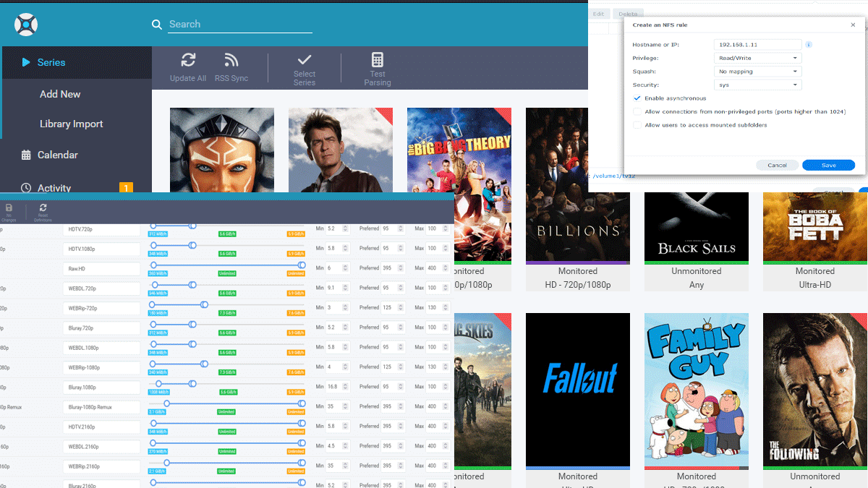Open the Security sys dropdown
Viewport: 868px width, 488px height.
click(757, 85)
